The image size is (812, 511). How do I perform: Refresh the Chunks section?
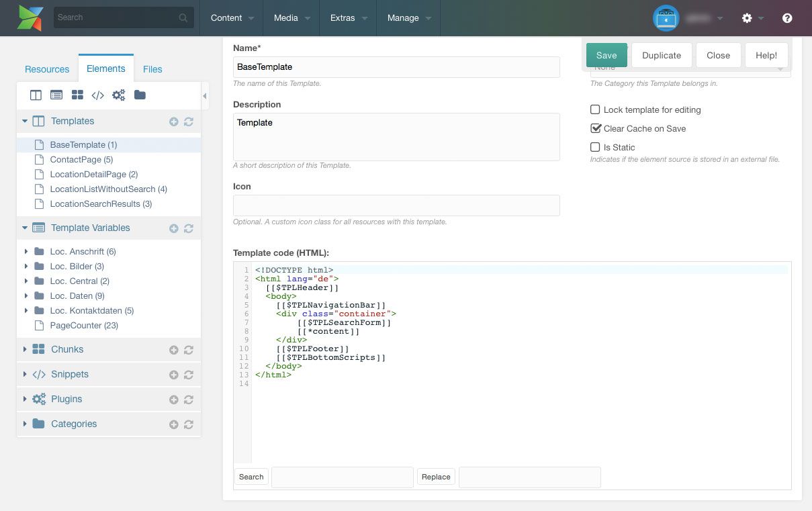click(189, 350)
